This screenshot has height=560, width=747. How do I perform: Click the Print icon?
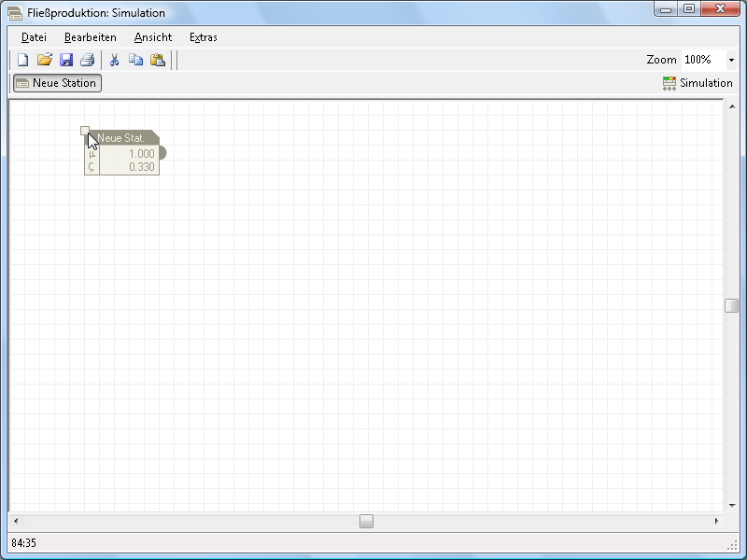coord(87,60)
